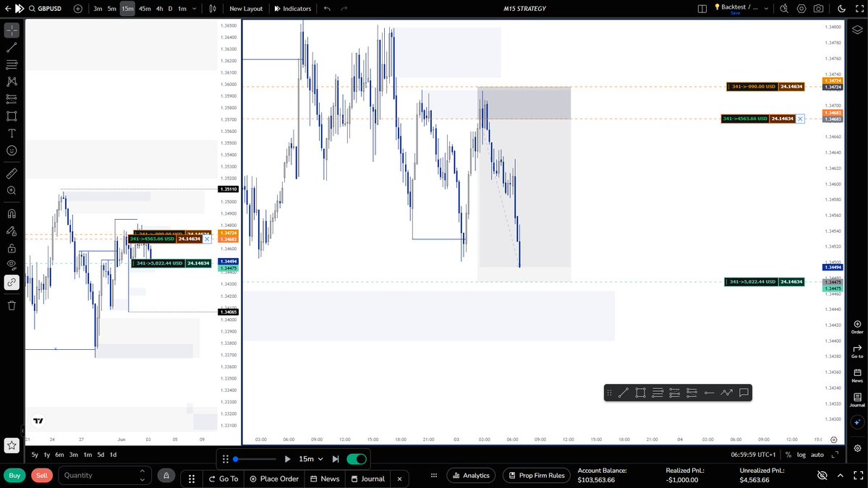Toggle log scale

pyautogui.click(x=801, y=455)
